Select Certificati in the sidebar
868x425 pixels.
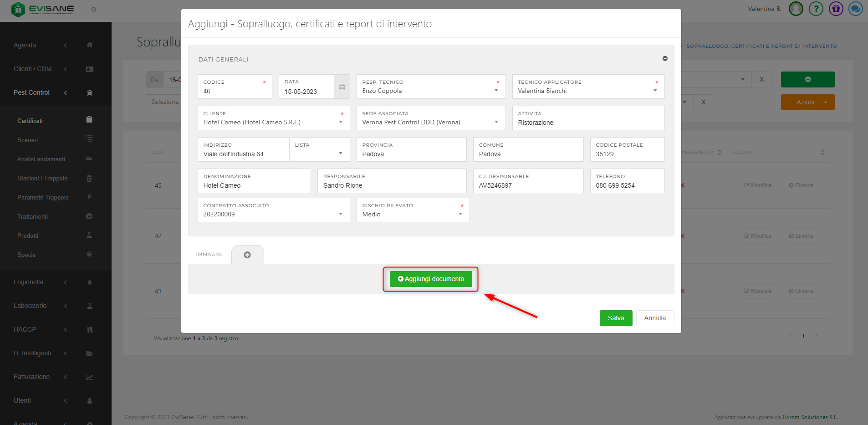(30, 121)
